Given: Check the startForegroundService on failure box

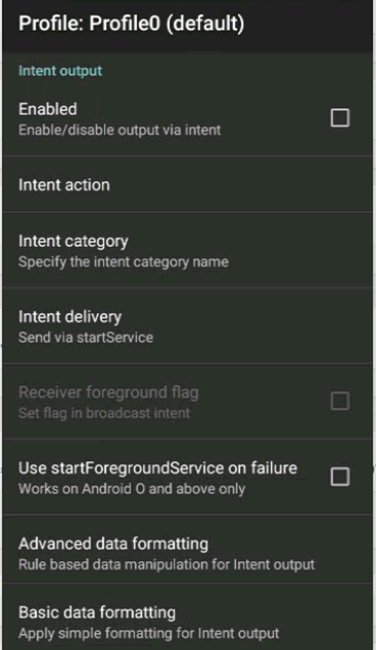Looking at the screenshot, I should tap(340, 476).
